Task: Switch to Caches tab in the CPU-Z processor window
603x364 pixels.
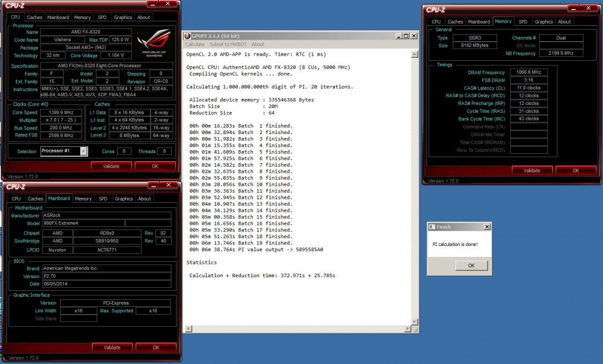Action: click(x=35, y=17)
